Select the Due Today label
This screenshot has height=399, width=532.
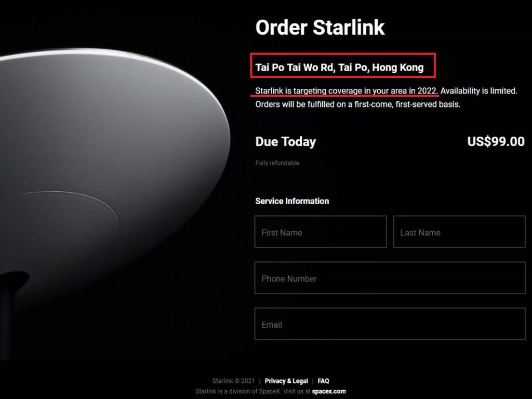tap(285, 142)
